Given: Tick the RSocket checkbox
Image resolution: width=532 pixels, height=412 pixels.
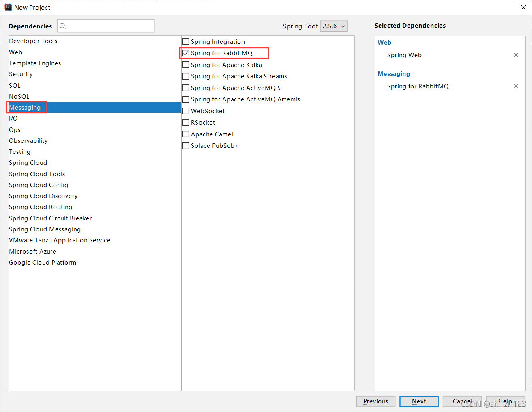Looking at the screenshot, I should click(186, 123).
